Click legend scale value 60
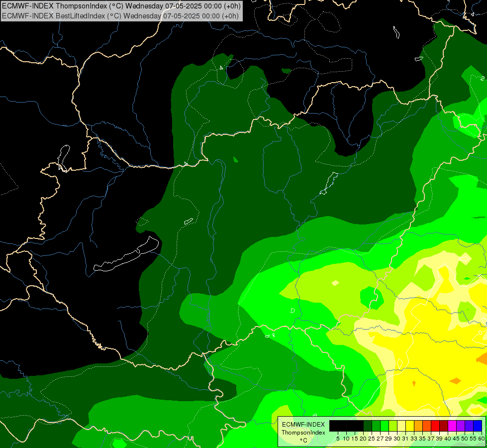 click(x=481, y=439)
